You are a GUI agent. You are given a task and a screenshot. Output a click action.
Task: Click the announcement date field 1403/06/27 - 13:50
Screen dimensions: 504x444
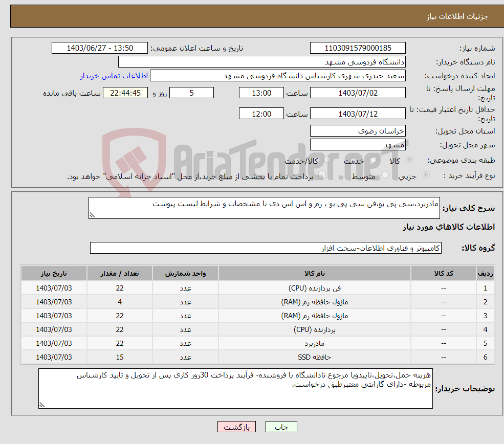tap(100, 48)
